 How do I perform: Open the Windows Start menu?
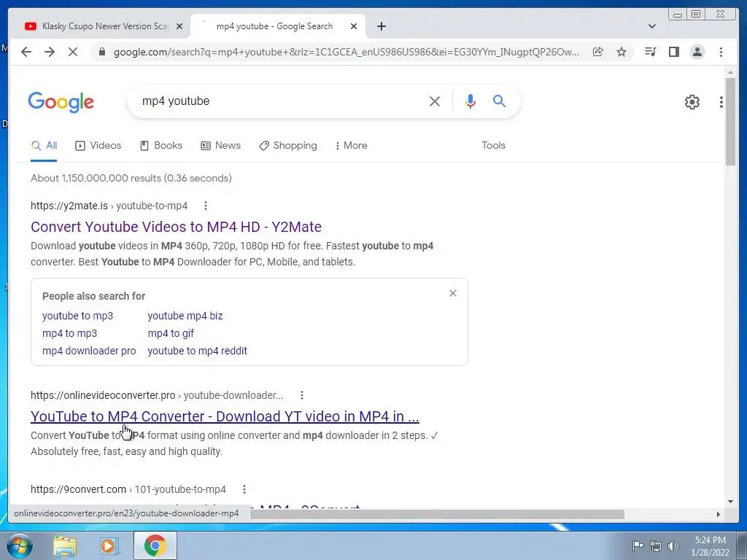tap(20, 545)
